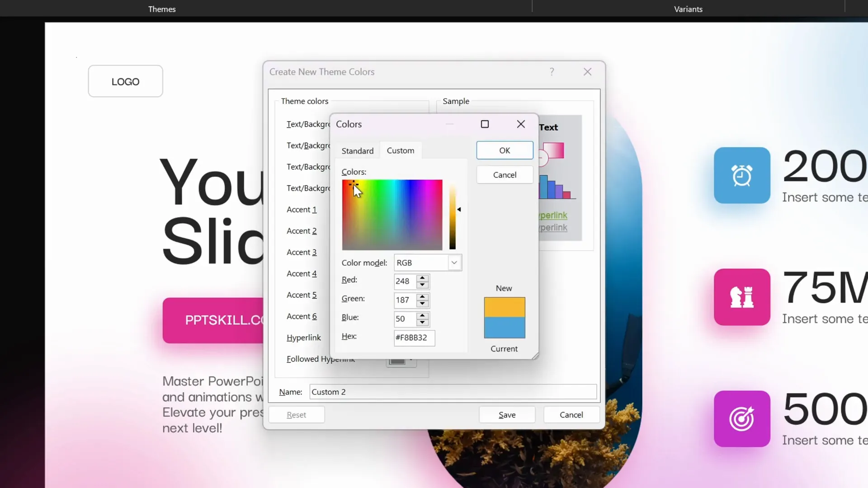Click the purple target icon
This screenshot has width=868, height=488.
pos(742,419)
